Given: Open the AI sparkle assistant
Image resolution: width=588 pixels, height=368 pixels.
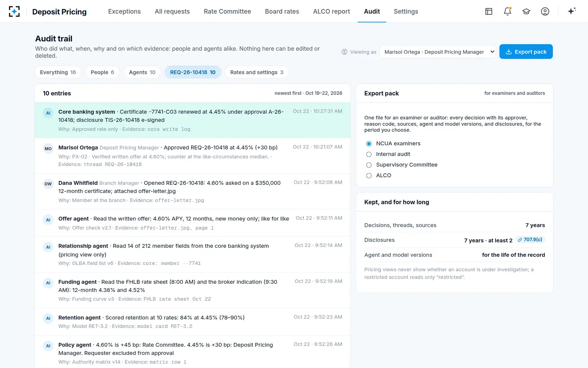Looking at the screenshot, I should [x=572, y=11].
